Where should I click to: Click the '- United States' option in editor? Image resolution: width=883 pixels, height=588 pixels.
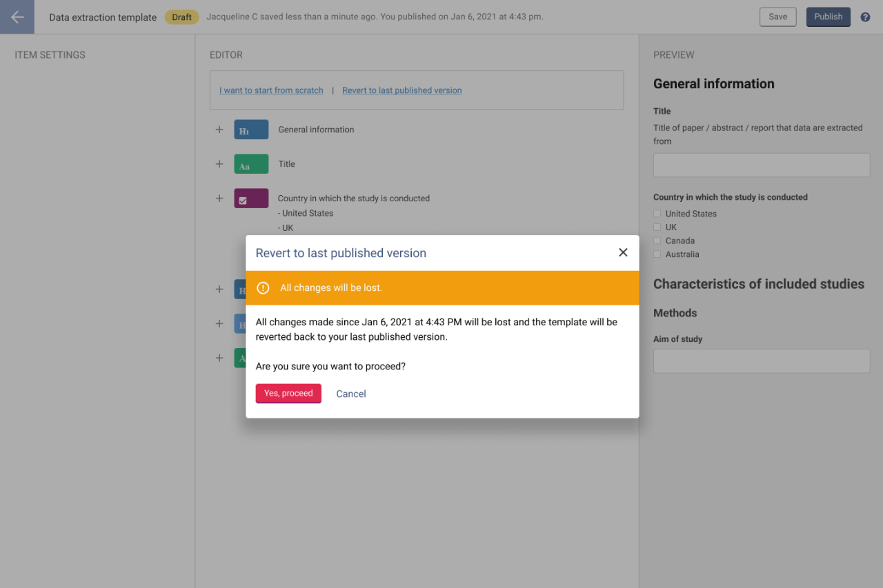306,214
